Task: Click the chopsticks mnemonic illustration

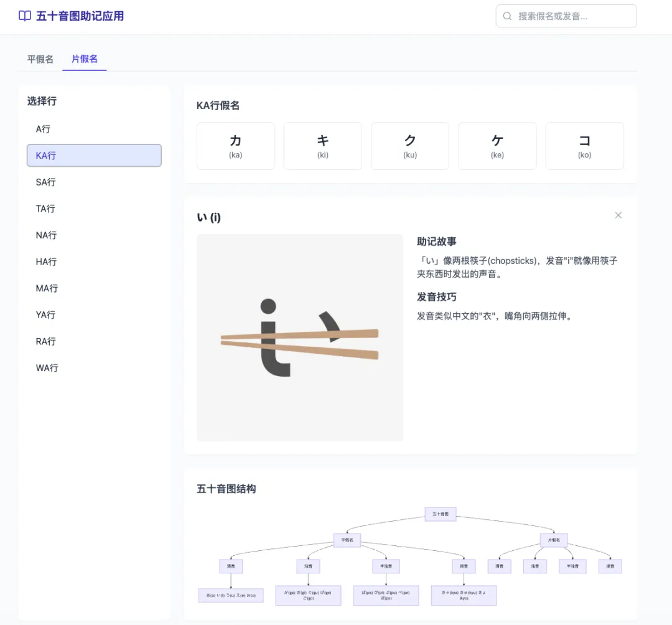Action: click(300, 337)
